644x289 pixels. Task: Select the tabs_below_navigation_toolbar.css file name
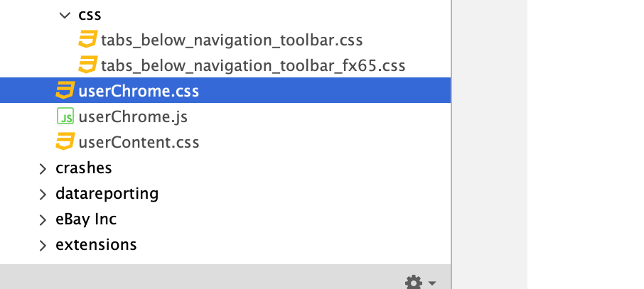(x=232, y=40)
